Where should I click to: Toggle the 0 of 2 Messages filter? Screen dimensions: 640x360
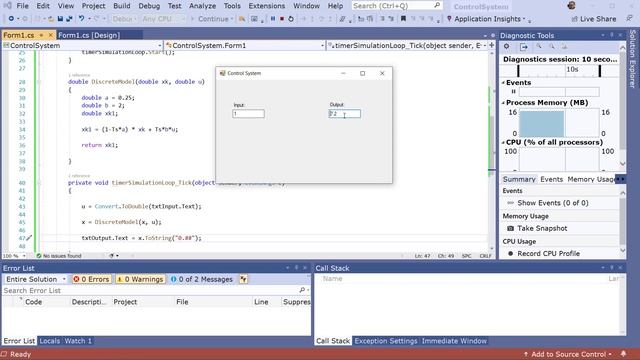202,279
